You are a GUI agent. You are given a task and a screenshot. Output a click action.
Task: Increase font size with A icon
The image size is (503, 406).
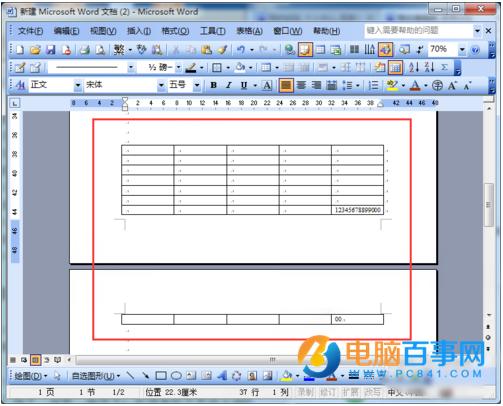(452, 86)
